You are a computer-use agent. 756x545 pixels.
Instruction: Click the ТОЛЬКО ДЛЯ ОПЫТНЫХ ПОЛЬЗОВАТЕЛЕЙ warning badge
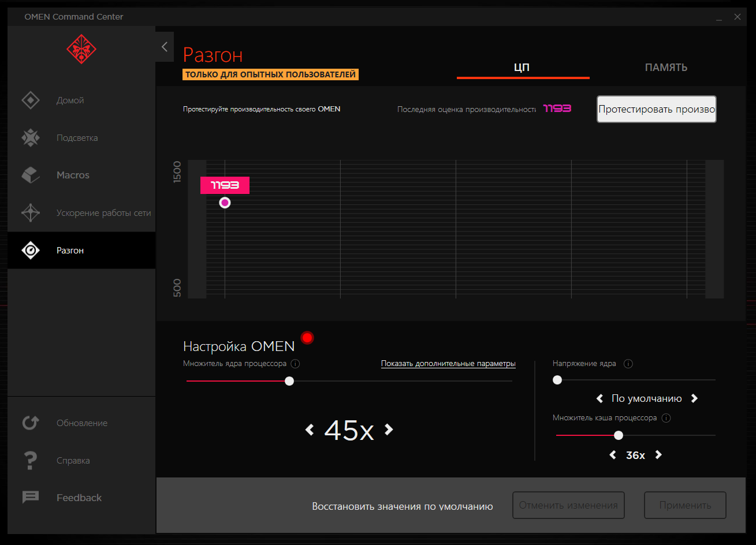pyautogui.click(x=271, y=74)
